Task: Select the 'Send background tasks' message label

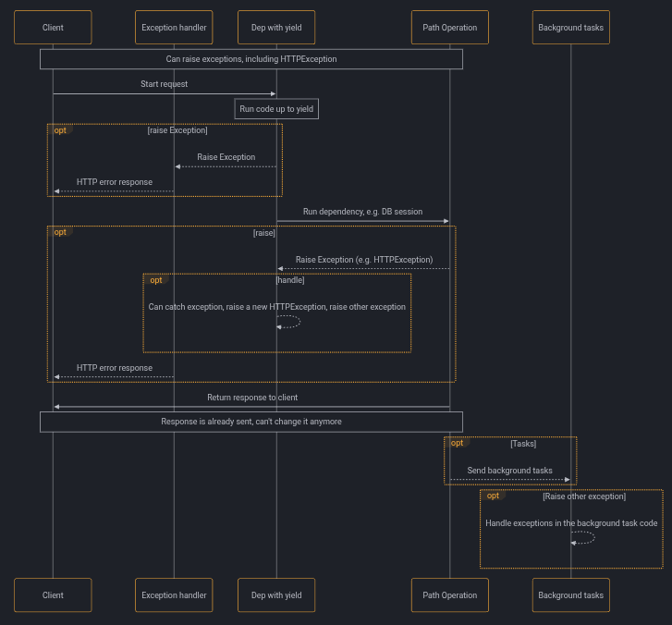Action: (x=509, y=471)
